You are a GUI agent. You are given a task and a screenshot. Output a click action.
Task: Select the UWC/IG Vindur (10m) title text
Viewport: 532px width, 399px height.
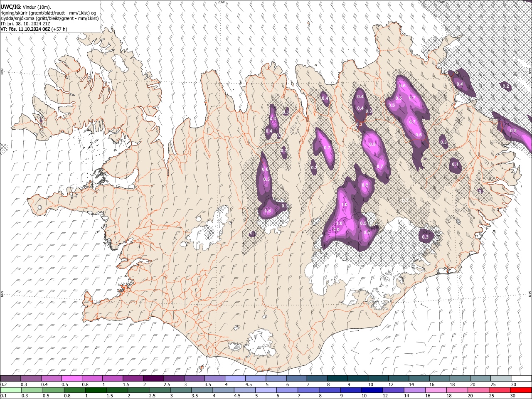pos(26,7)
